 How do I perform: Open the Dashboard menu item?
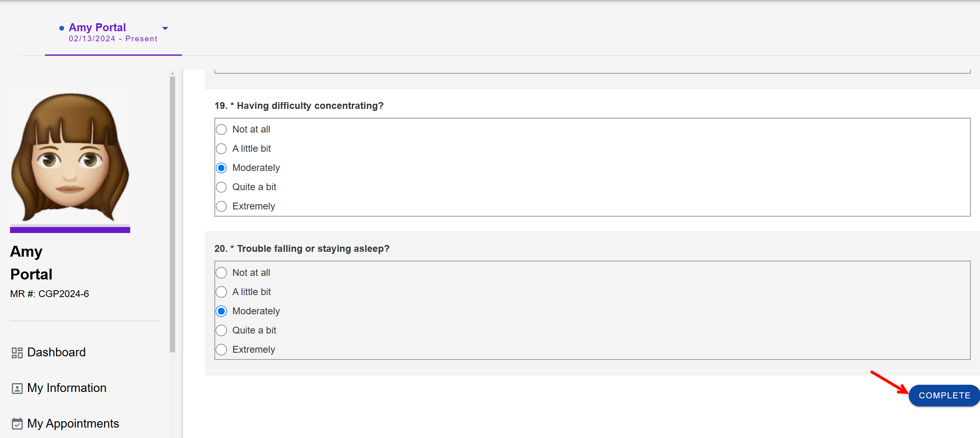tap(56, 352)
